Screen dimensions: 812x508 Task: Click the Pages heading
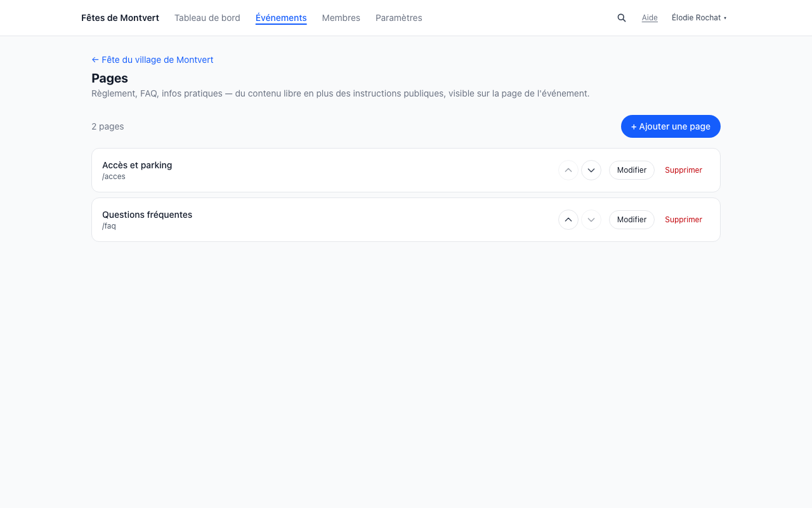tap(110, 78)
